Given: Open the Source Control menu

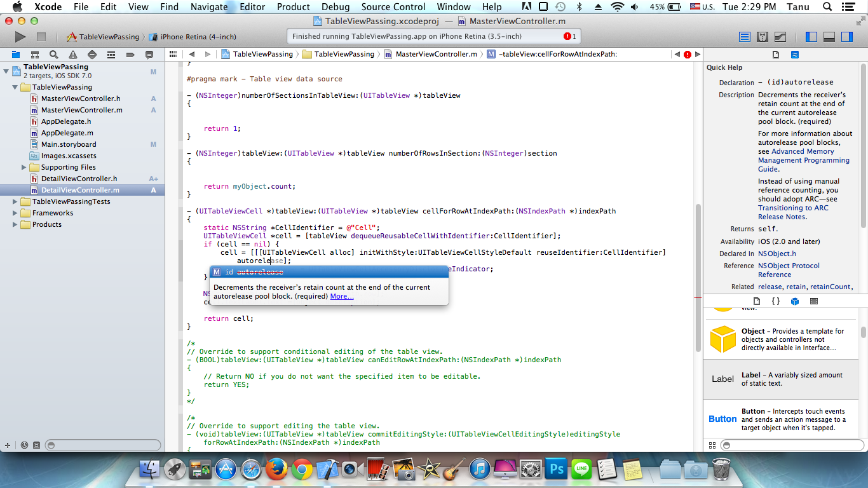Looking at the screenshot, I should tap(393, 7).
